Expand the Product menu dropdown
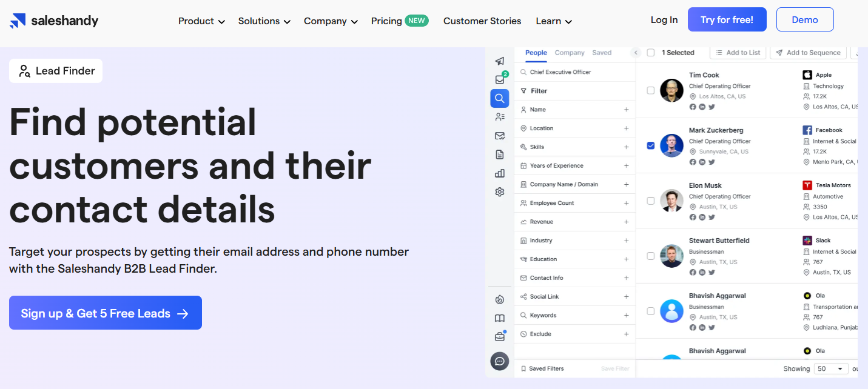 [x=201, y=21]
